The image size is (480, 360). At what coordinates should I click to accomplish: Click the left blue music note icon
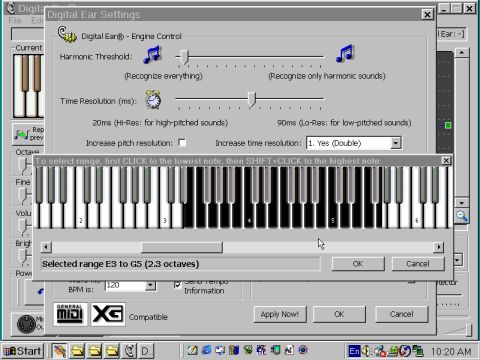pyautogui.click(x=153, y=55)
